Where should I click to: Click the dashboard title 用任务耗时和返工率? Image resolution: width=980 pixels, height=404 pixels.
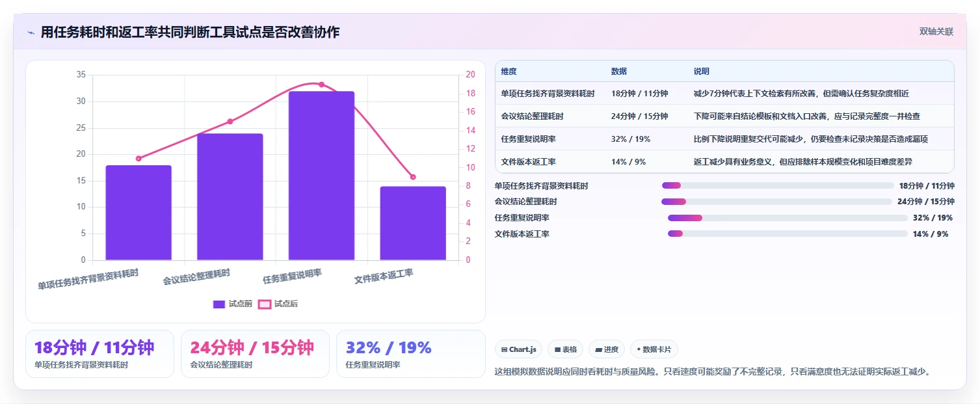pyautogui.click(x=190, y=33)
